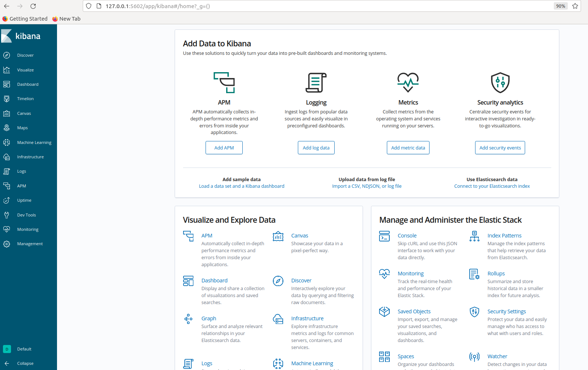Screen dimensions: 588x370
Task: Click the Add APM button
Action: [x=224, y=148]
